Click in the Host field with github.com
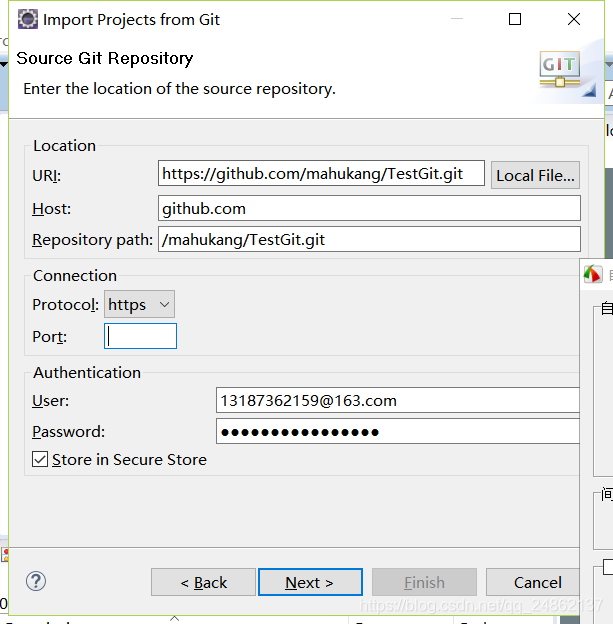The image size is (613, 624). 369,208
